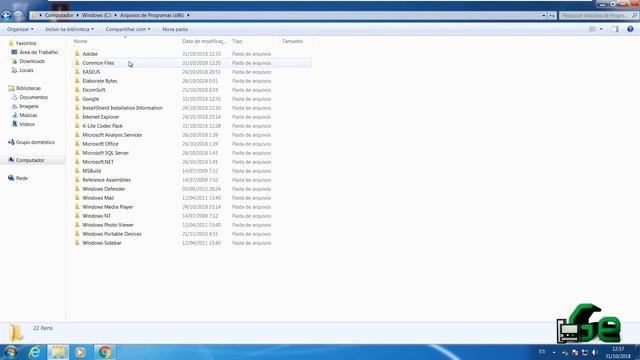This screenshot has width=640, height=360.
Task: Click Windows (C:) in the address path
Action: (x=96, y=15)
